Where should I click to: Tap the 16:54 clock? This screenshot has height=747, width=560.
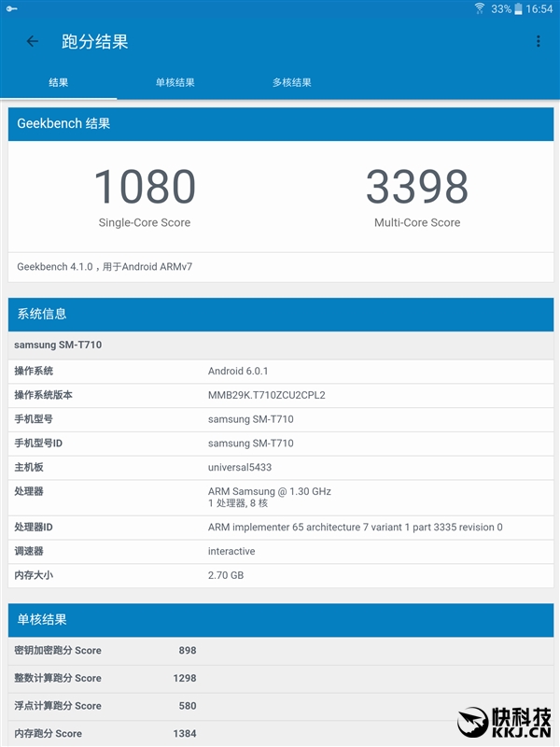[x=539, y=9]
